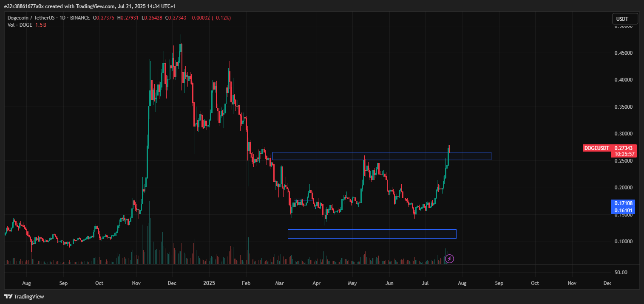The image size is (644, 304).
Task: Click the TradingView logo at the bottom
Action: point(24,296)
